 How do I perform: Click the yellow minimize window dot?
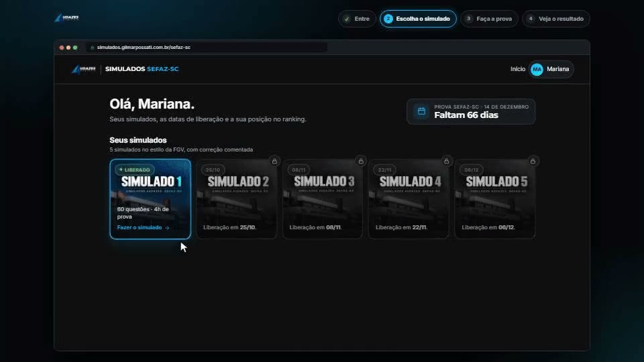tap(68, 48)
